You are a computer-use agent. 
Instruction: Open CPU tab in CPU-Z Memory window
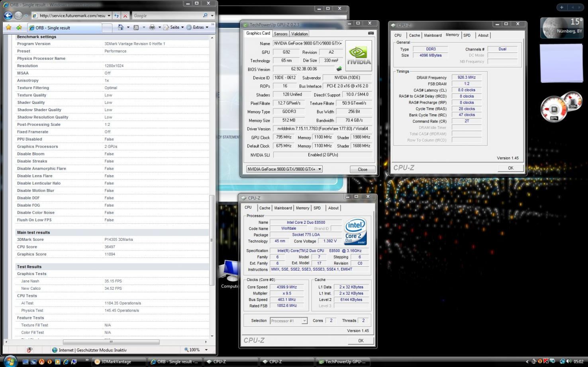click(398, 35)
